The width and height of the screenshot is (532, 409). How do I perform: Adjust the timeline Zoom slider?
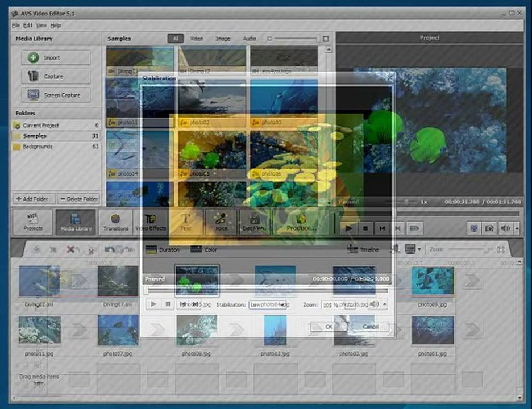470,249
